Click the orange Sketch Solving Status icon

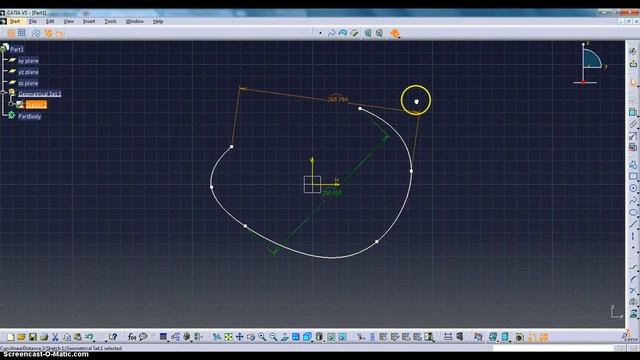click(395, 33)
